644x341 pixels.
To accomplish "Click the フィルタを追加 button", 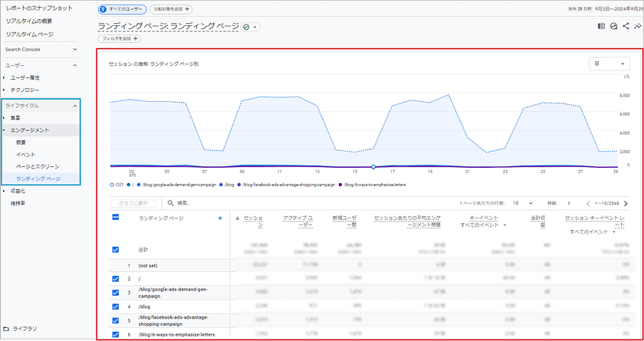I will coord(119,38).
